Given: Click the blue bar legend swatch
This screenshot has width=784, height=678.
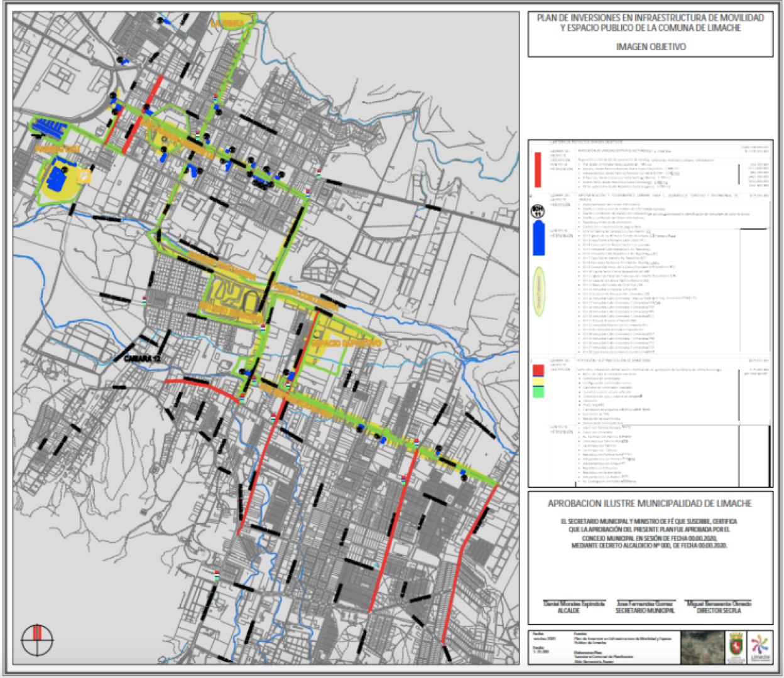Looking at the screenshot, I should point(538,239).
